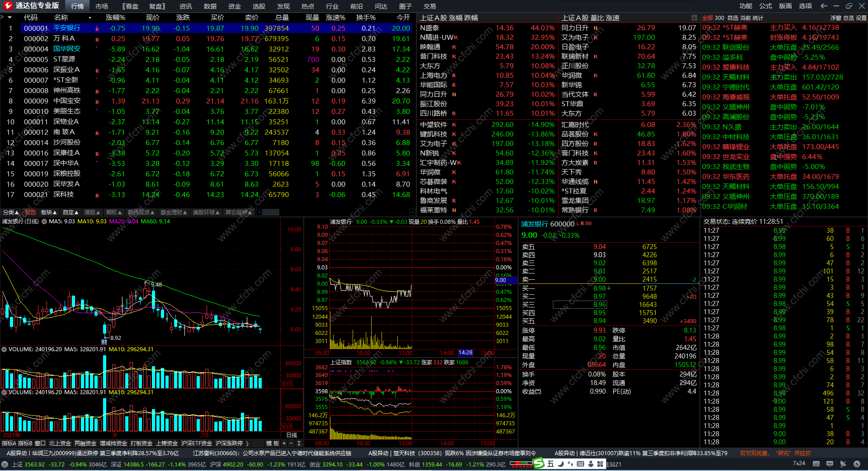Click the highlighted 买三 price 8.96 box
Viewport: 868px width, 471px height.
(x=580, y=305)
